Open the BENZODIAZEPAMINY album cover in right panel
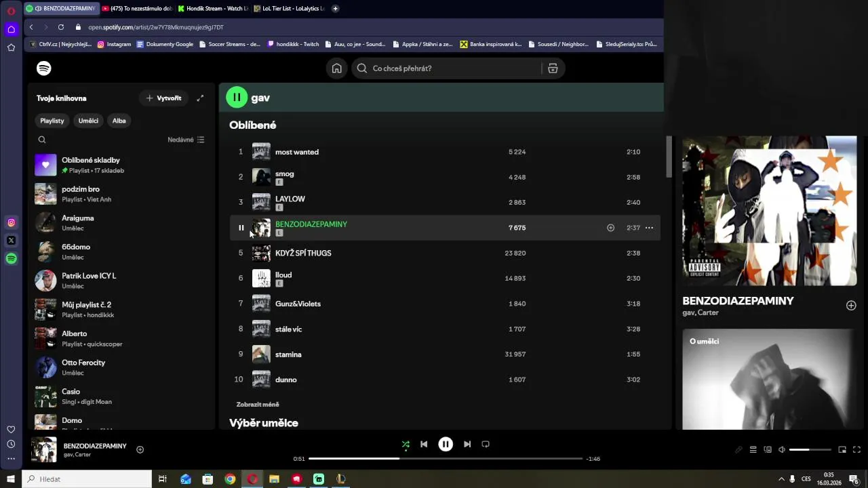Viewport: 868px width, 488px height. (770, 211)
